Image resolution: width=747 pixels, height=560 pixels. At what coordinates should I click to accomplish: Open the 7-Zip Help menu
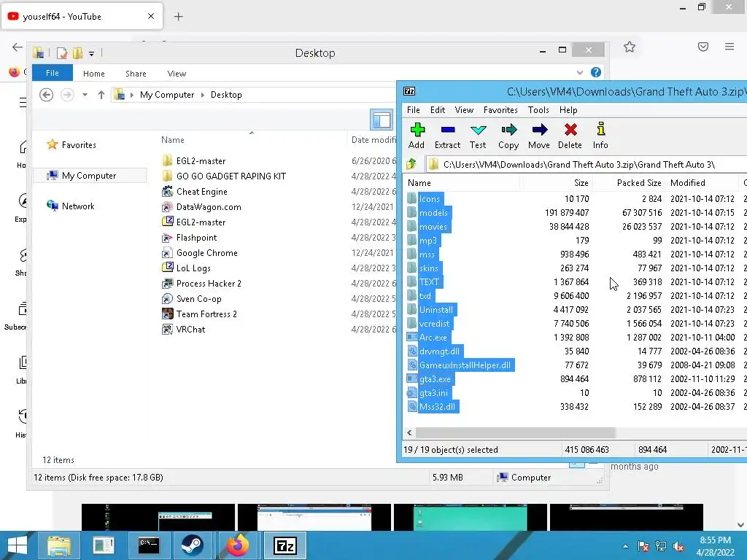[568, 110]
